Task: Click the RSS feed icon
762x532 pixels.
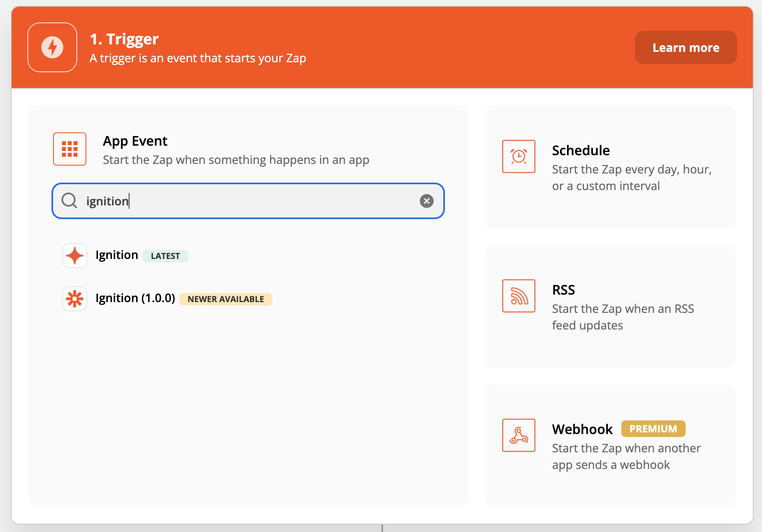Action: 519,296
